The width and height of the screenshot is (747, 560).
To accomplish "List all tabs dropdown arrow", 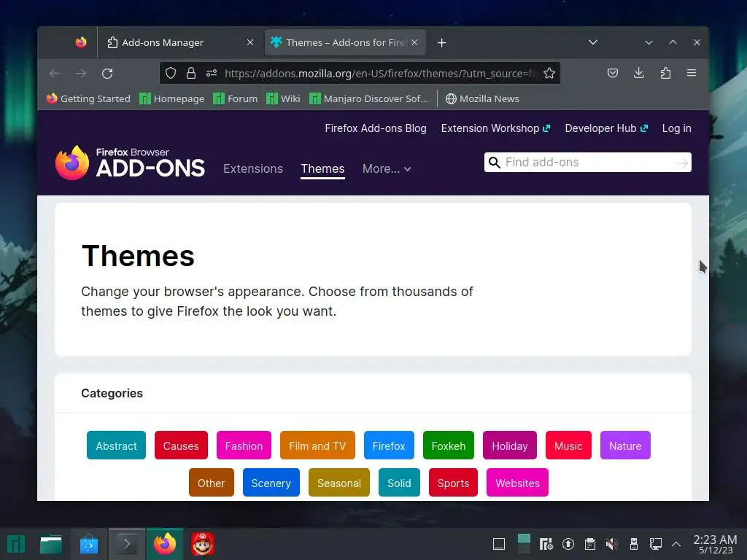I will (592, 42).
